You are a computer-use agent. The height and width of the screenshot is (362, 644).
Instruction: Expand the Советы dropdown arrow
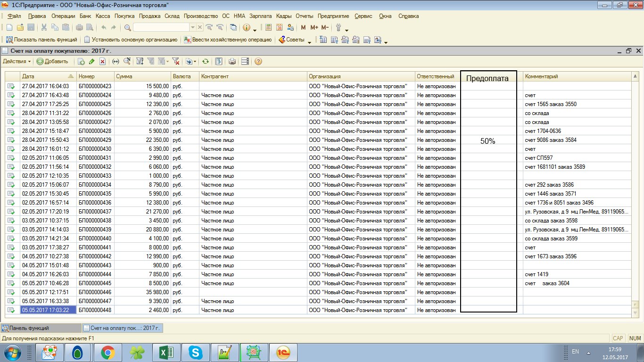point(309,41)
